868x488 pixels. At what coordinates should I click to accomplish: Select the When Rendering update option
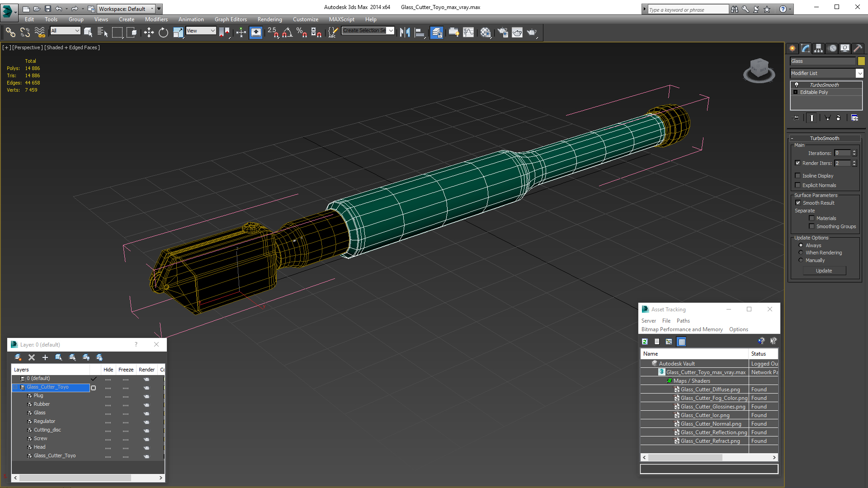[801, 253]
